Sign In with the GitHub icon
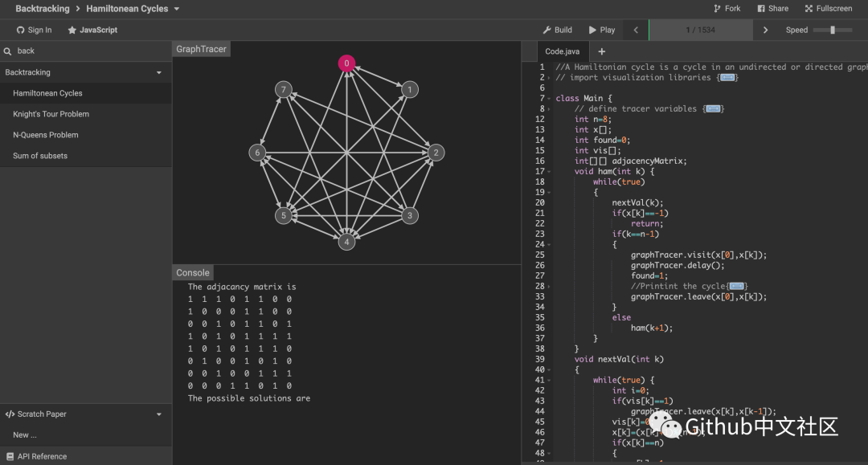This screenshot has height=465, width=868. point(33,30)
